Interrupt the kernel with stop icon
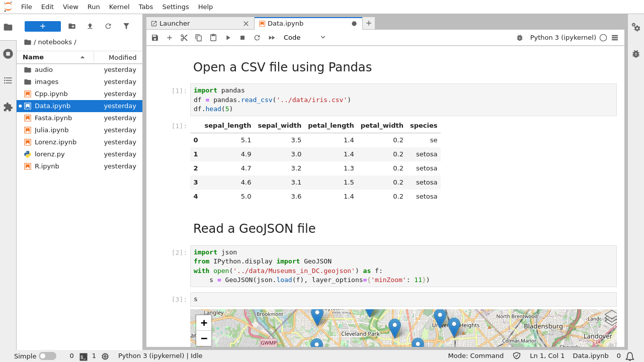The width and height of the screenshot is (644, 362). [242, 37]
